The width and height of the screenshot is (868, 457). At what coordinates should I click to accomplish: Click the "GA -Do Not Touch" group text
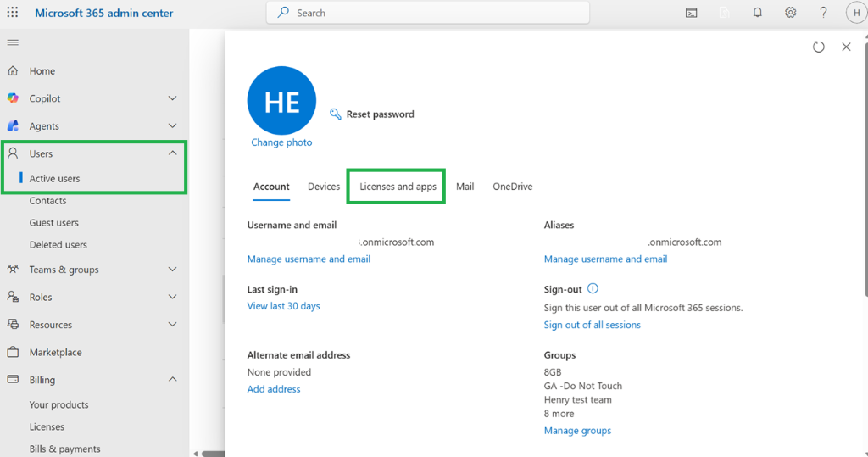[583, 386]
